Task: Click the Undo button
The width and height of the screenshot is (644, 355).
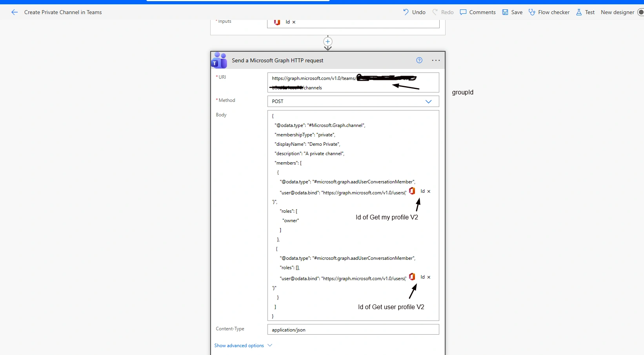Action: tap(414, 12)
